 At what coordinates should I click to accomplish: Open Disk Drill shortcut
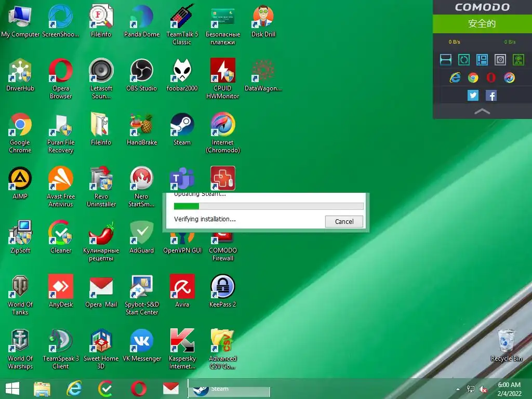tap(263, 21)
